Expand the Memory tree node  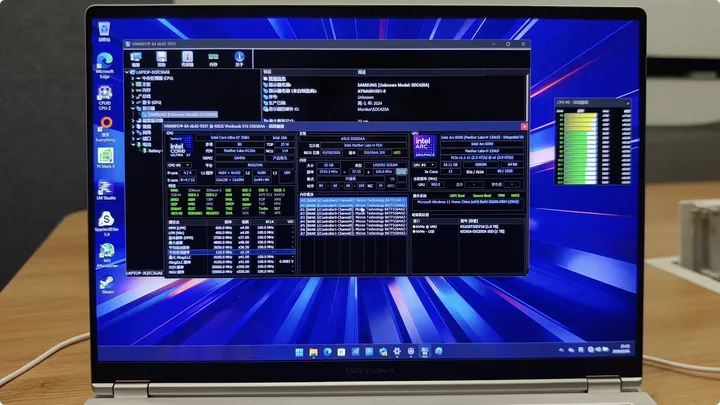click(133, 90)
